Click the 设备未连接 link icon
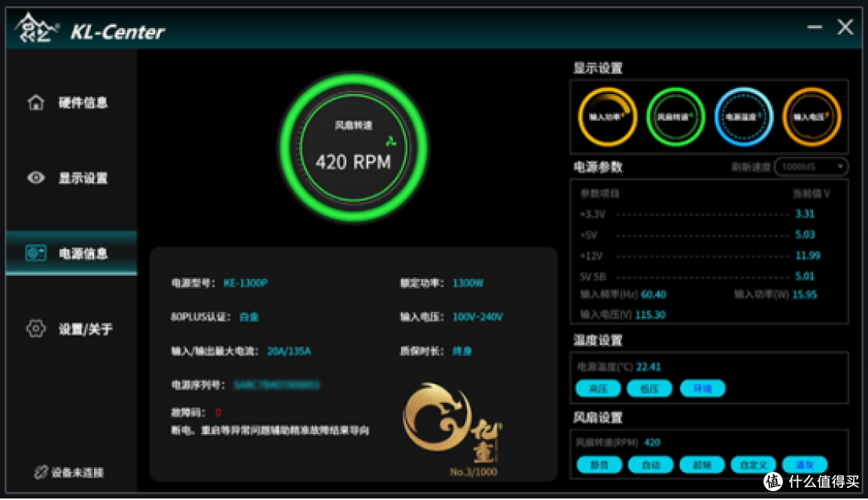 [40, 473]
